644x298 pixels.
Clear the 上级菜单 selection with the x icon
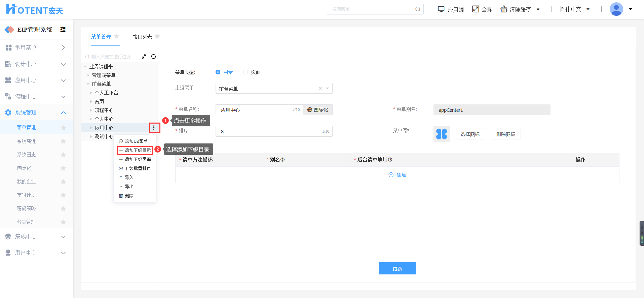tap(320, 88)
